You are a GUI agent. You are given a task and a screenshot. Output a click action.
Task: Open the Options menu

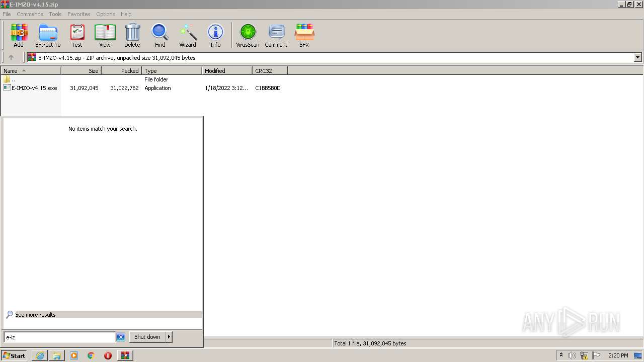point(106,14)
